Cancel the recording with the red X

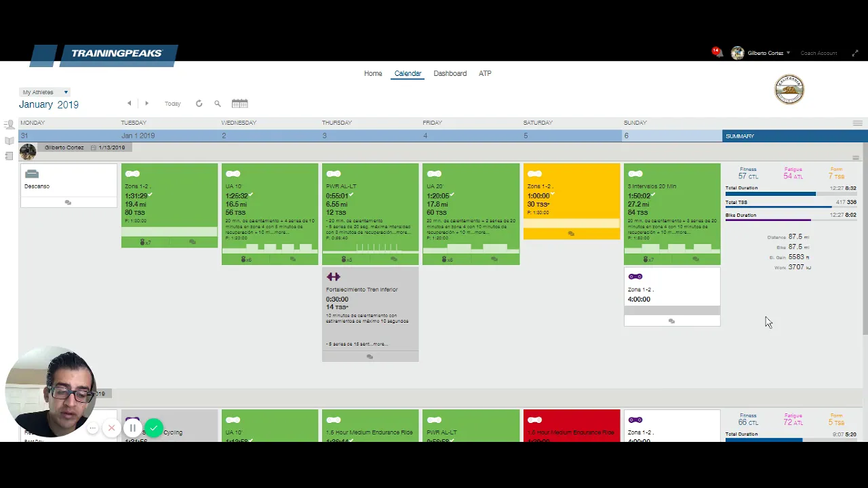point(111,428)
